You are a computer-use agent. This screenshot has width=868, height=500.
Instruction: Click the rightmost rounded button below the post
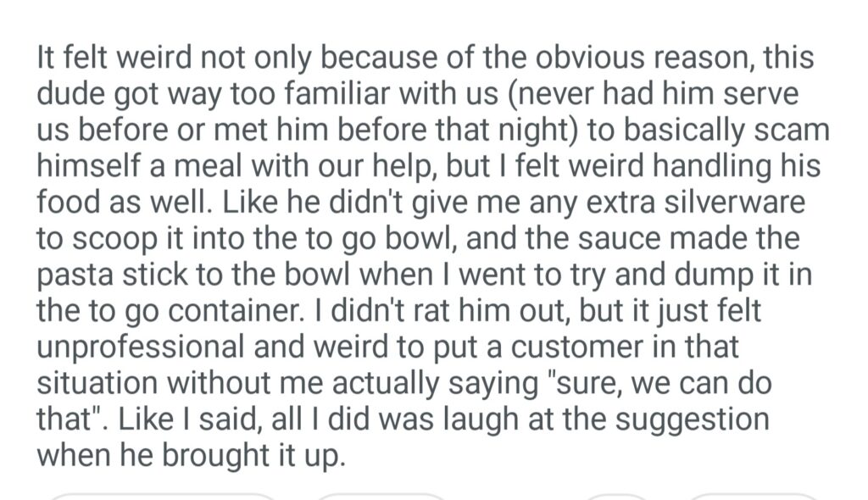[x=753, y=496]
